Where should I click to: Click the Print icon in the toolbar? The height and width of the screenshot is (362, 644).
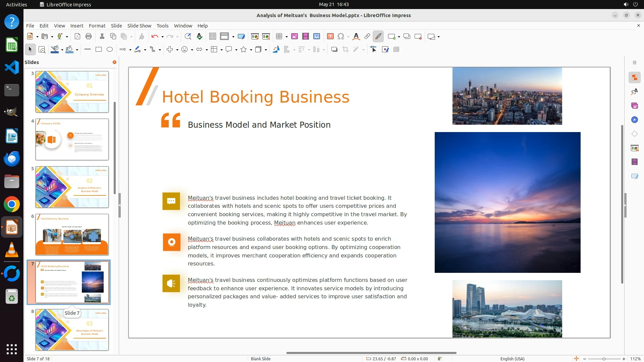(x=89, y=37)
